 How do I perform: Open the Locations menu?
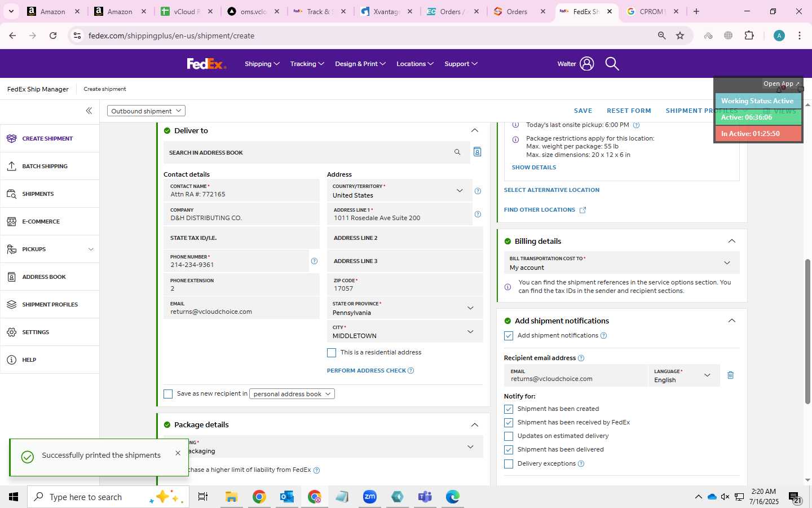[x=414, y=64]
